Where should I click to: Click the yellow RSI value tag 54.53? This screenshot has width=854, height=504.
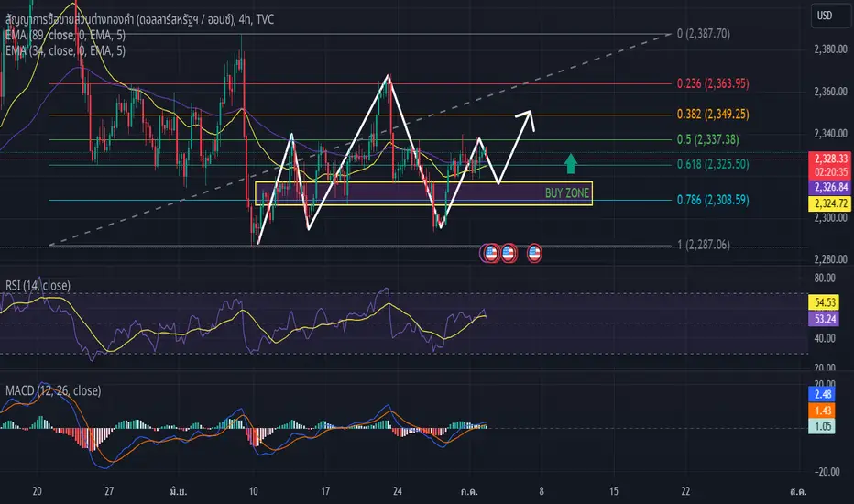coord(825,302)
